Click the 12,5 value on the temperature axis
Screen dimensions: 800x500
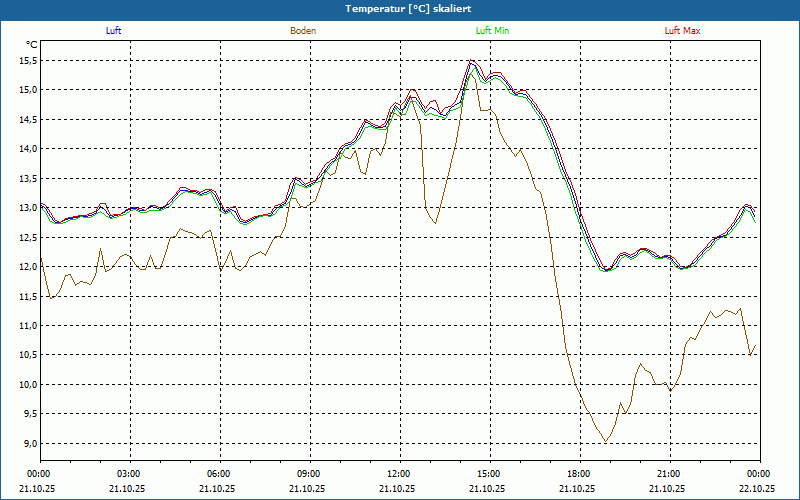tap(29, 237)
